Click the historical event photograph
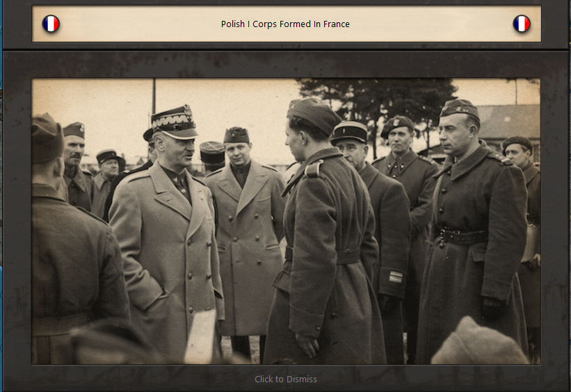The height and width of the screenshot is (392, 571). coord(286,221)
